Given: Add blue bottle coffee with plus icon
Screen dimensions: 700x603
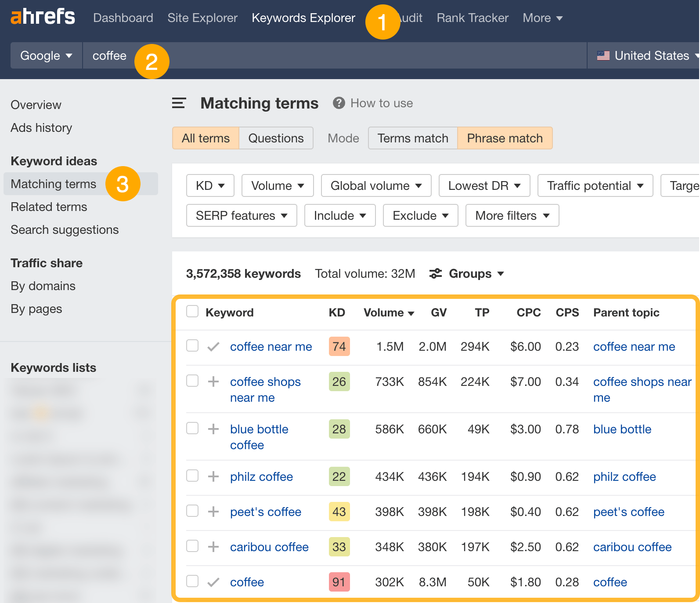Looking at the screenshot, I should click(x=213, y=429).
